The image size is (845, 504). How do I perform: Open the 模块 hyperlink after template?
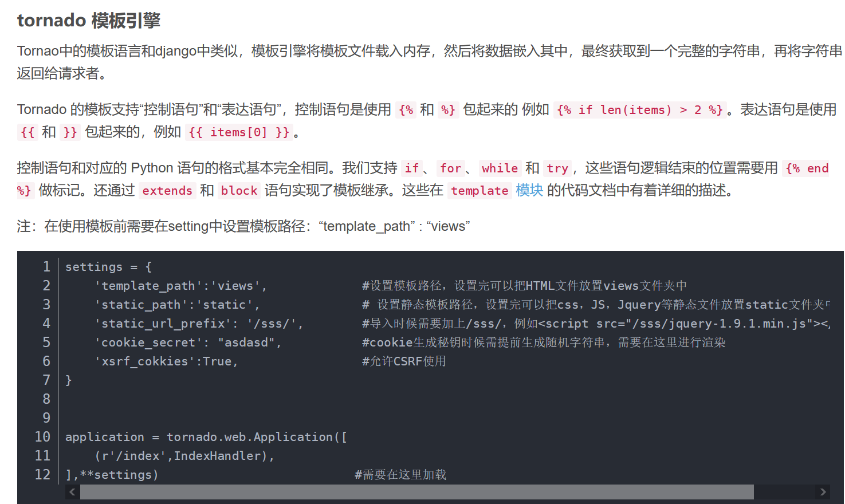tap(529, 190)
